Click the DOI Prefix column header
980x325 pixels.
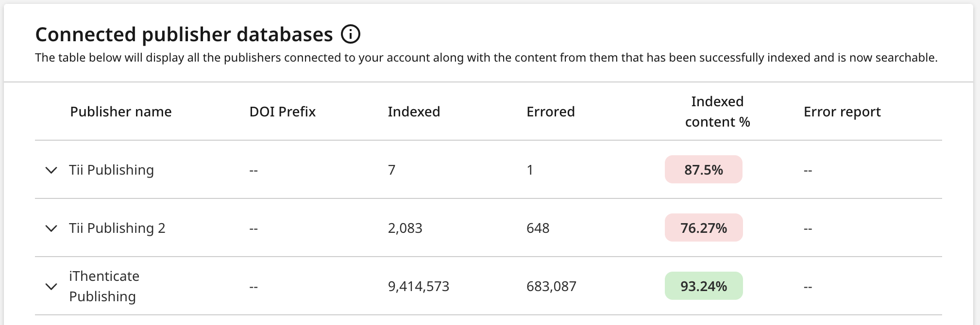pos(283,112)
